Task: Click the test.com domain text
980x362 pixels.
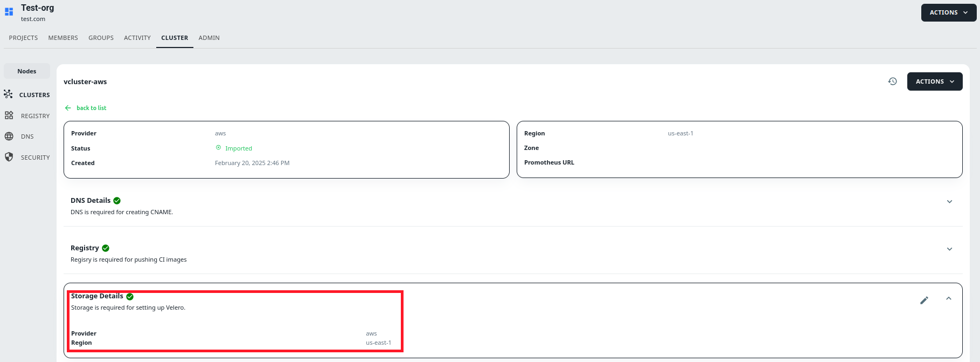Action: tap(33, 19)
